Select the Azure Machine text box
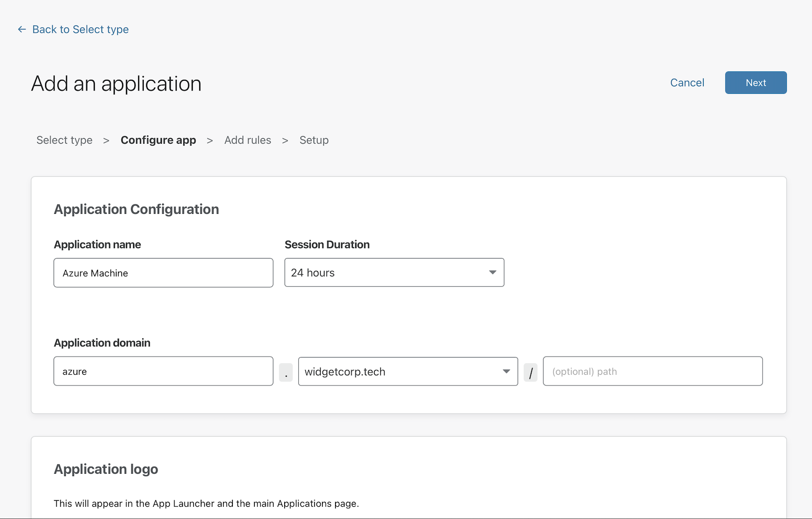The height and width of the screenshot is (519, 812). [x=163, y=273]
